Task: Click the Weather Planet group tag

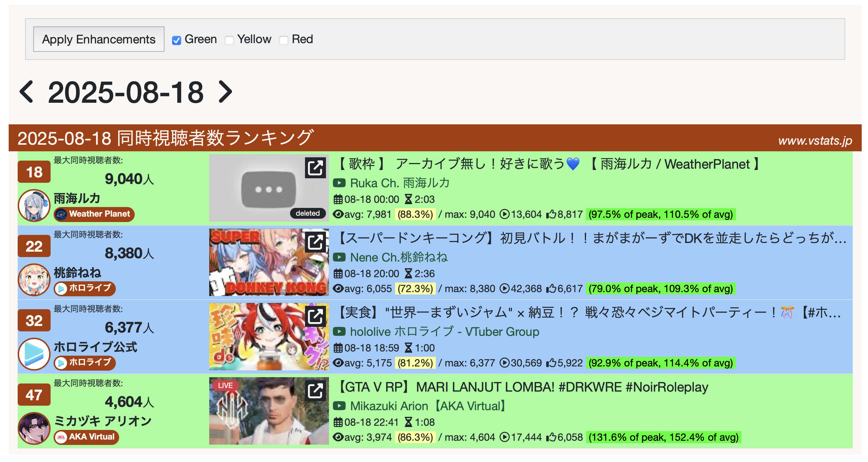Action: [x=94, y=214]
